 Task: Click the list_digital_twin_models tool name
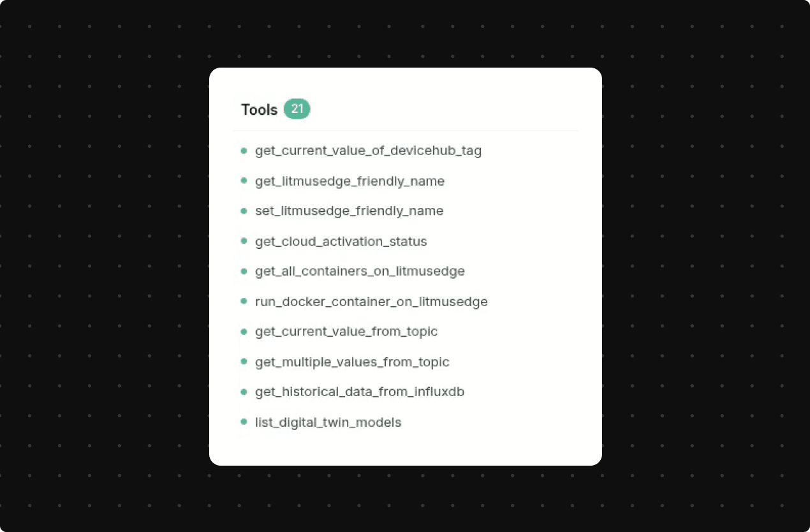pyautogui.click(x=328, y=422)
